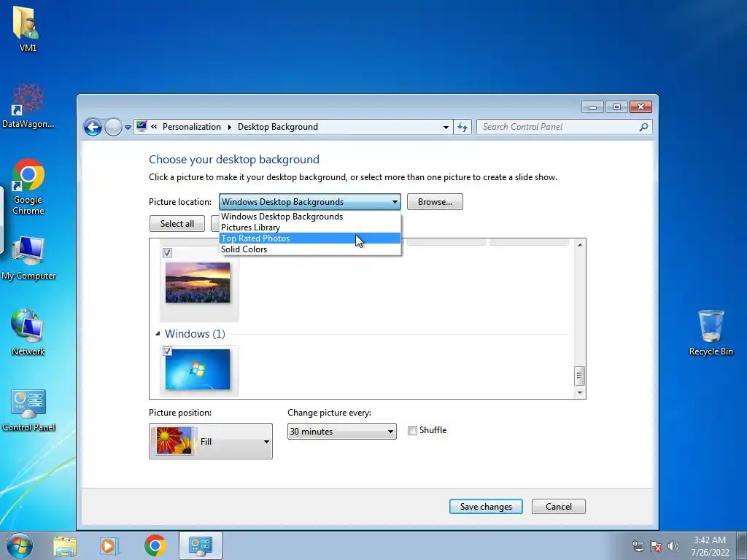Screen dimensions: 747x560
Task: Uncheck the sunset landscape wallpaper checkbox
Action: click(167, 252)
